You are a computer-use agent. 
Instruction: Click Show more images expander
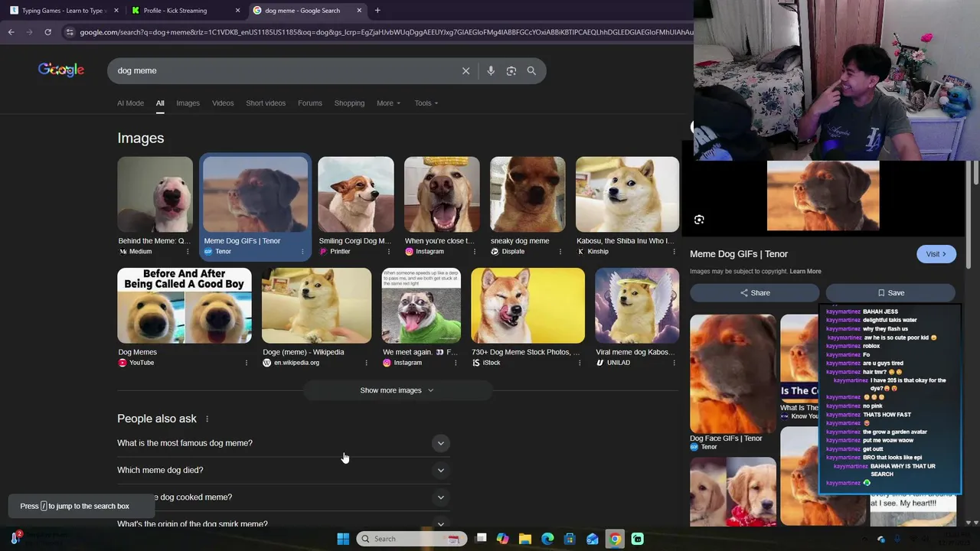(397, 390)
